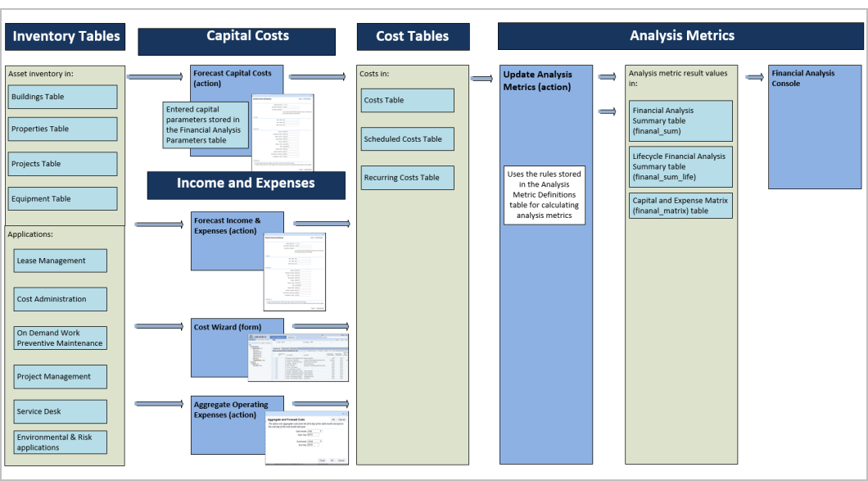The width and height of the screenshot is (868, 481).
Task: Click arrow left of Forecast Capital Costs box
Action: (155, 77)
